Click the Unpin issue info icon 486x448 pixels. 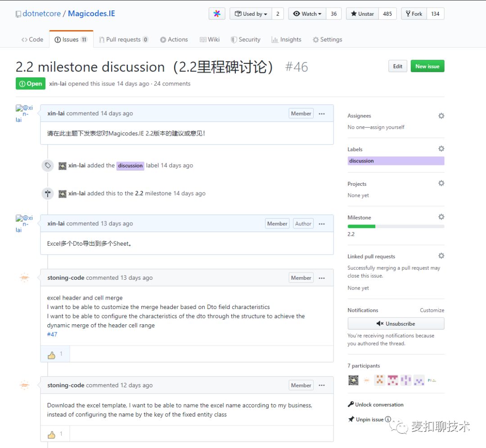click(388, 419)
